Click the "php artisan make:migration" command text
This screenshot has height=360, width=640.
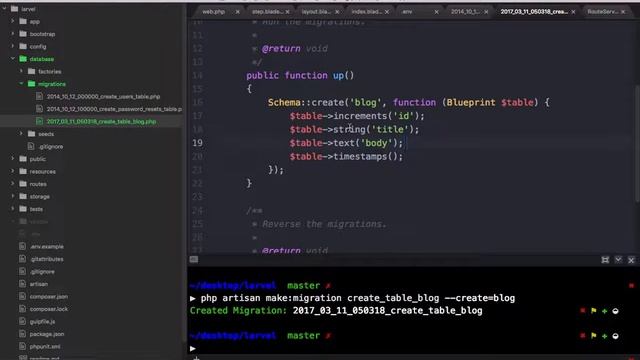271,298
